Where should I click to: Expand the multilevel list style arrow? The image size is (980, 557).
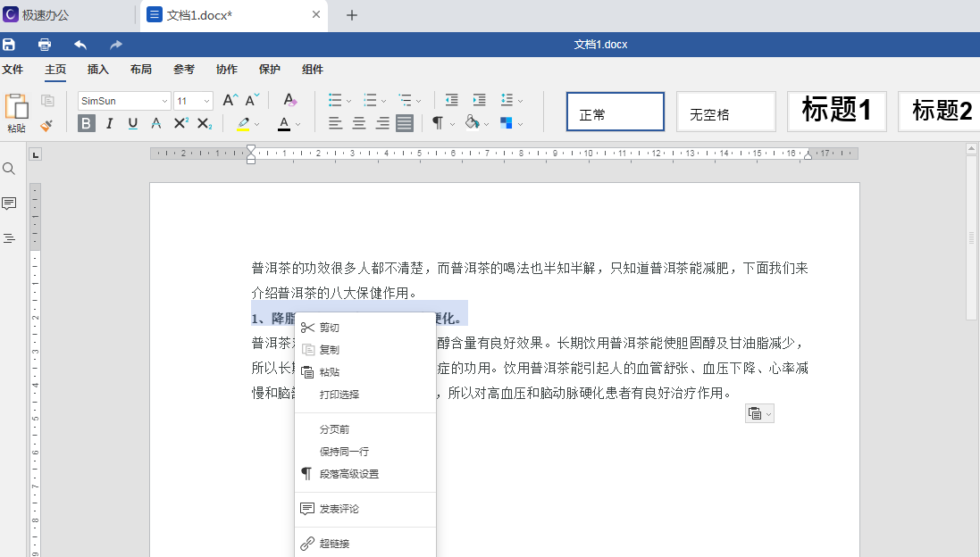[x=419, y=101]
